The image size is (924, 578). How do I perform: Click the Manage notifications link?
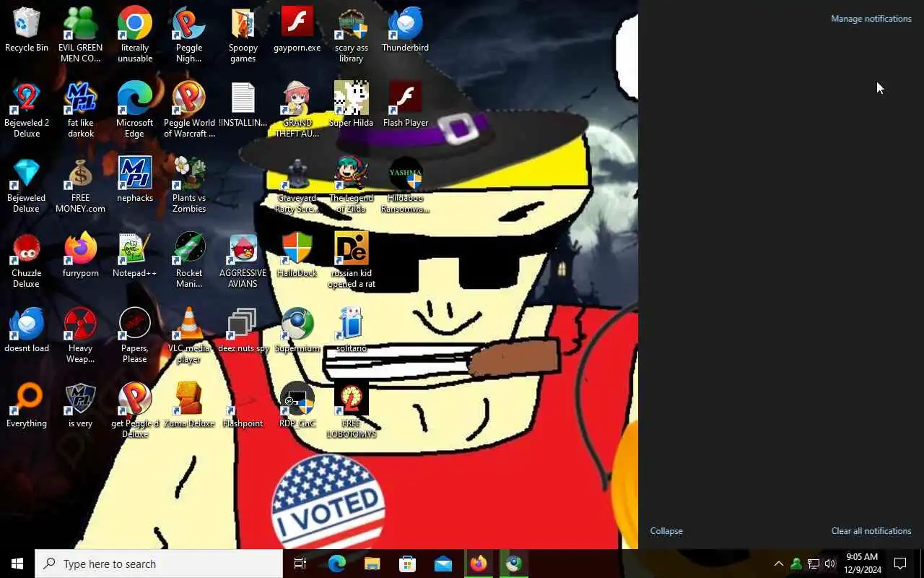coord(871,19)
